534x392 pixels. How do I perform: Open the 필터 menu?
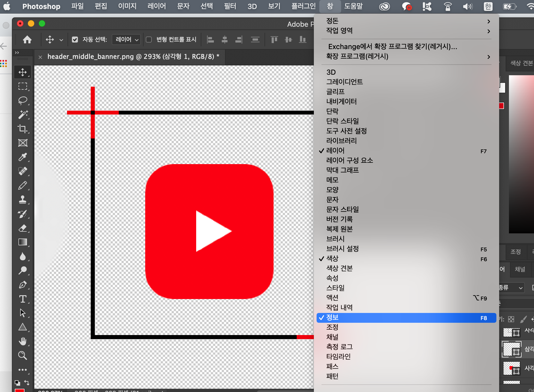click(x=230, y=6)
